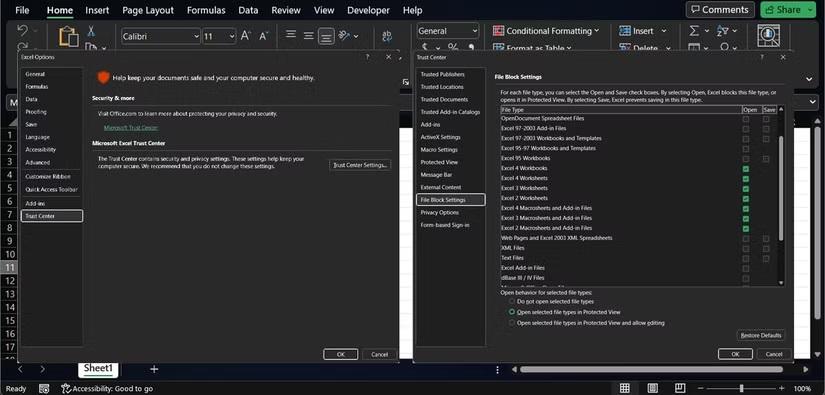Open the Microsoft Trust Center link
The image size is (825, 395).
(x=130, y=127)
